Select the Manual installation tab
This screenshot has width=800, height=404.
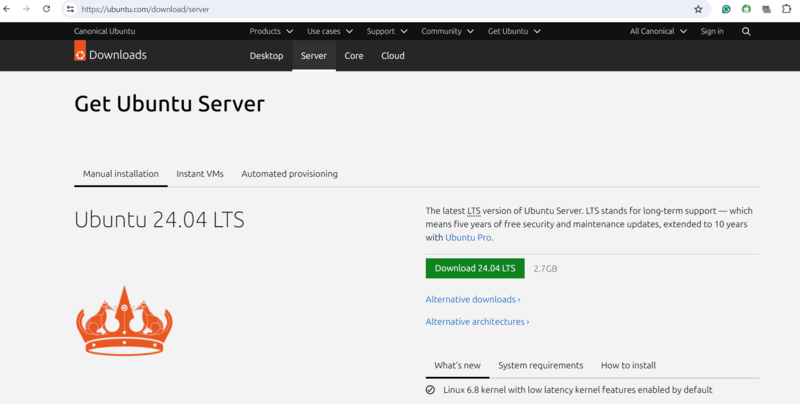coord(121,174)
